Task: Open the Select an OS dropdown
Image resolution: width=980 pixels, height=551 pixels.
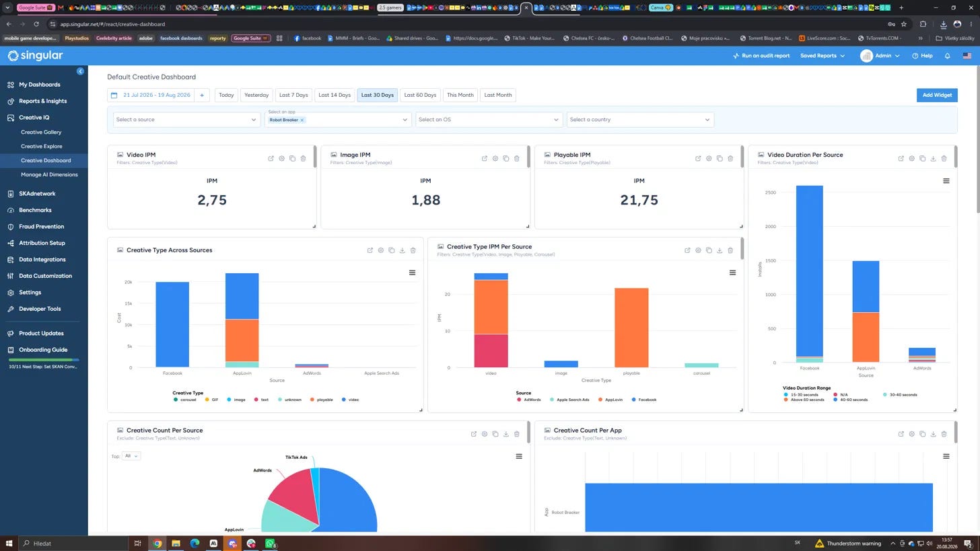Action: [x=489, y=120]
